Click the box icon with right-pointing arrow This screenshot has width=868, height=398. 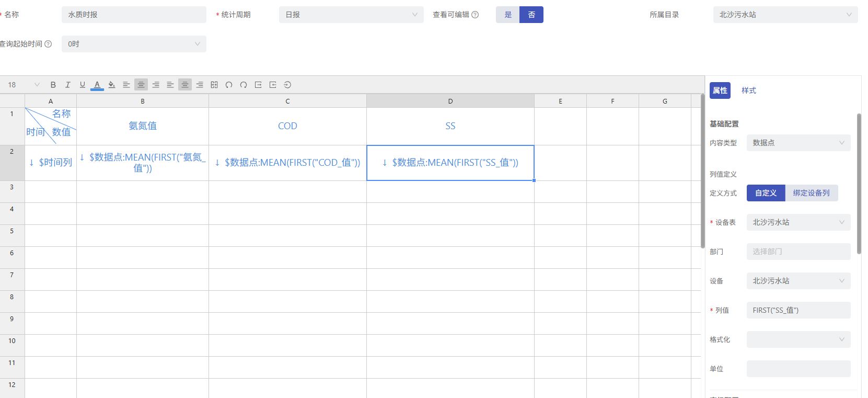pyautogui.click(x=258, y=85)
